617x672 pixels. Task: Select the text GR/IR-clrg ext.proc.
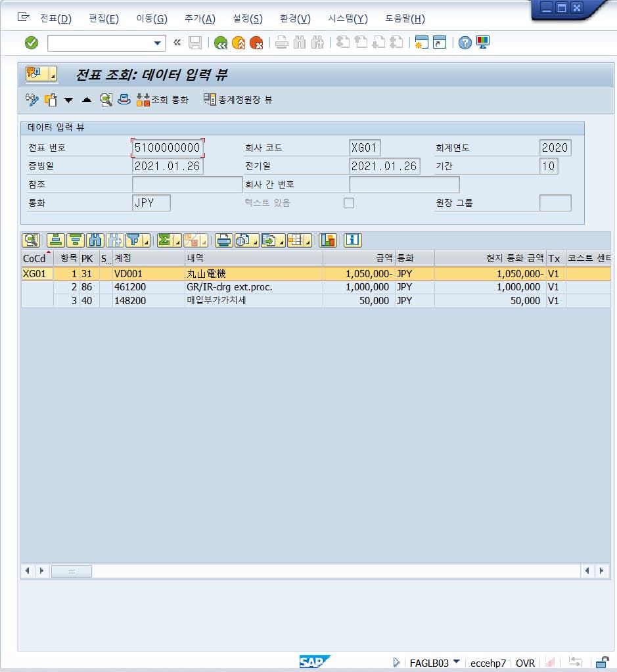coord(229,287)
